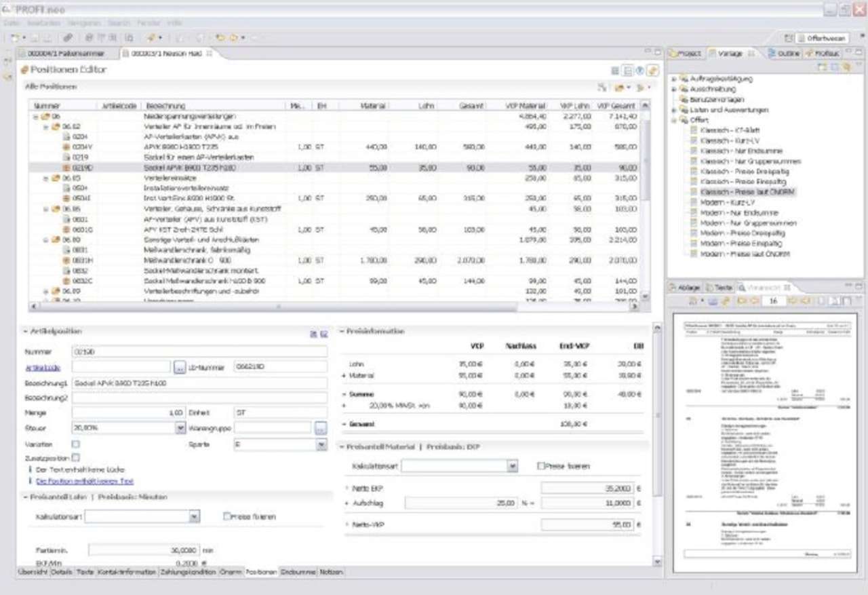
Task: Click the new document icon in main toolbar
Action: point(14,38)
